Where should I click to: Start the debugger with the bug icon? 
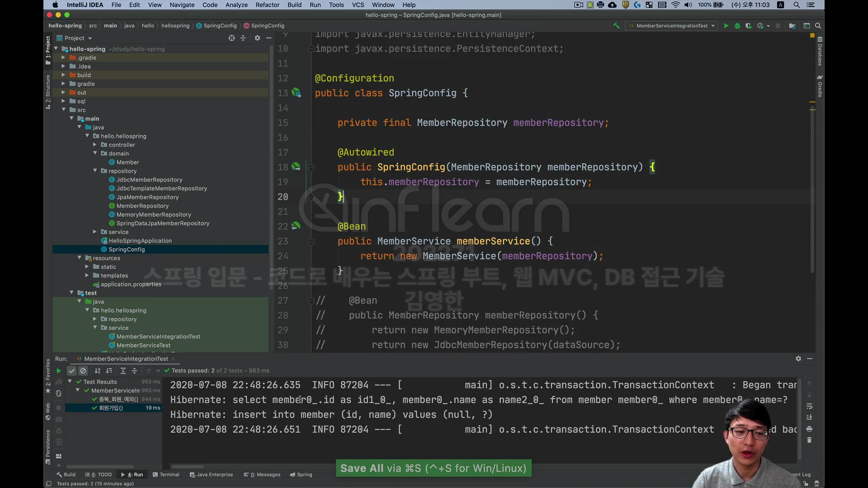[737, 26]
